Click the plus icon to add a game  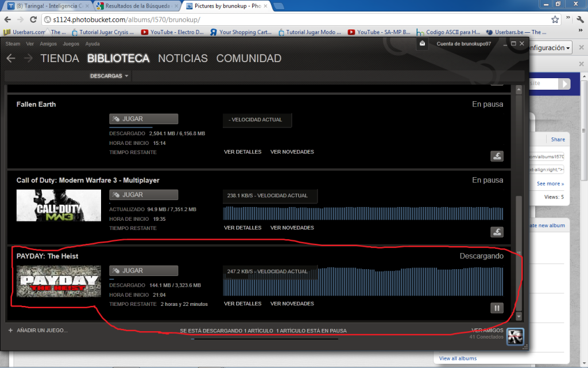tap(10, 331)
